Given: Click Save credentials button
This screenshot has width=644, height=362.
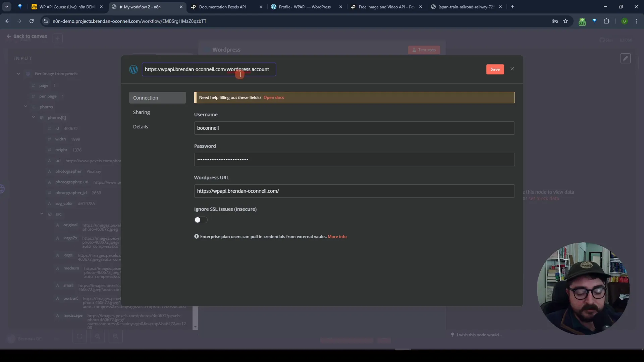Looking at the screenshot, I should [495, 69].
